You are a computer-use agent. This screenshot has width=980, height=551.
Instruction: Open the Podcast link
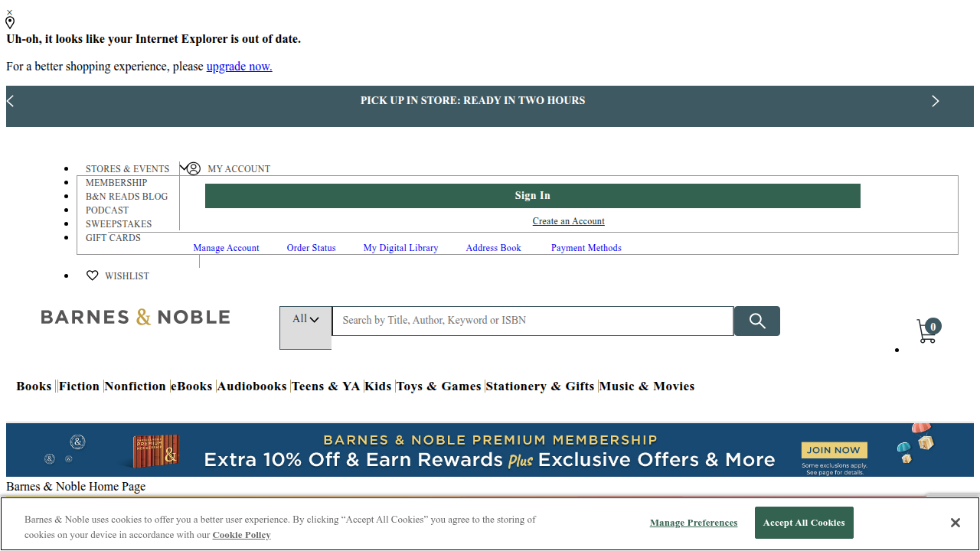tap(107, 210)
